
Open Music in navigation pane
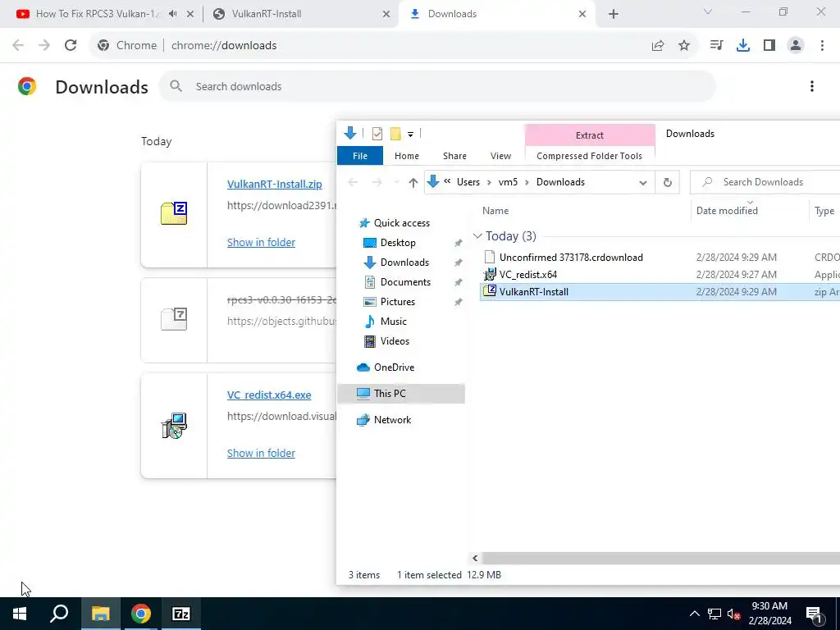pos(393,322)
